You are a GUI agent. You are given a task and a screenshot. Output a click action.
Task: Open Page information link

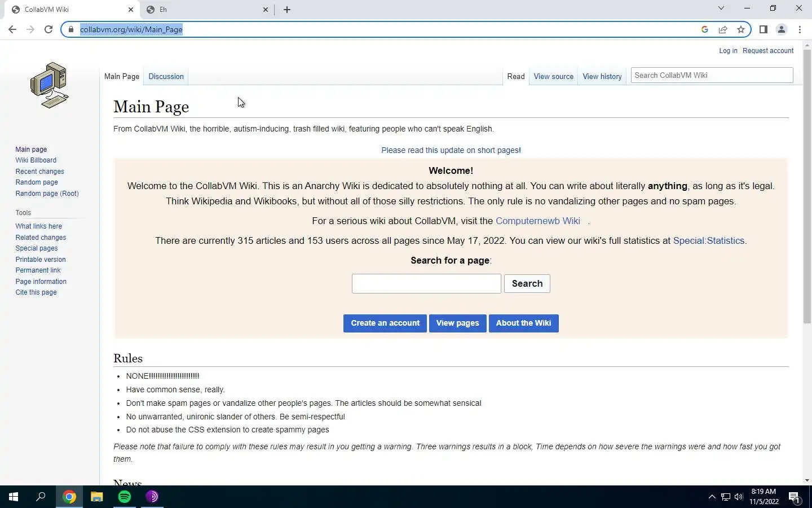coord(41,282)
